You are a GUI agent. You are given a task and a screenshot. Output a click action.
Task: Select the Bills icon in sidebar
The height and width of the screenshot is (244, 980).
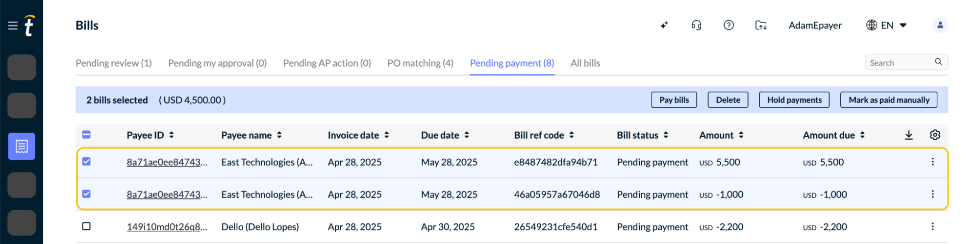(22, 146)
